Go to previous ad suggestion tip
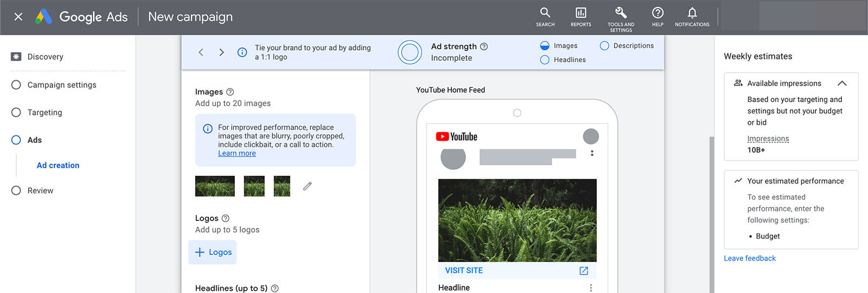 [201, 52]
